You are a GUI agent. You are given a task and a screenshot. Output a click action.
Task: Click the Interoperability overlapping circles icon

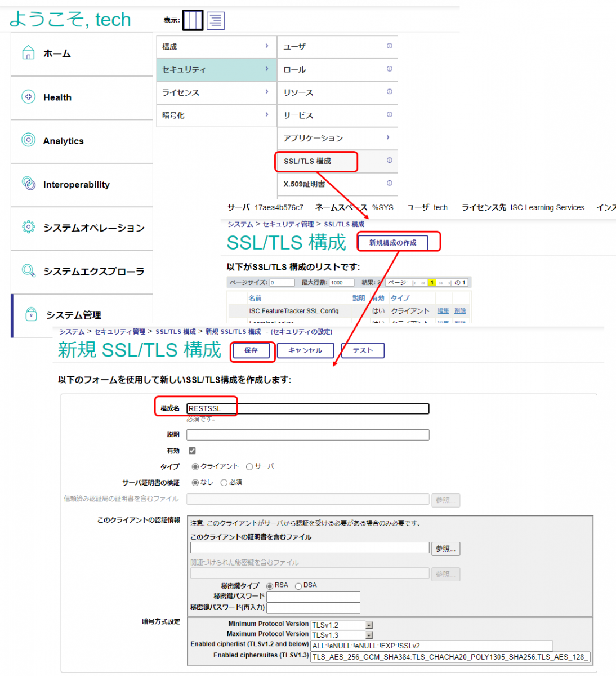[28, 184]
